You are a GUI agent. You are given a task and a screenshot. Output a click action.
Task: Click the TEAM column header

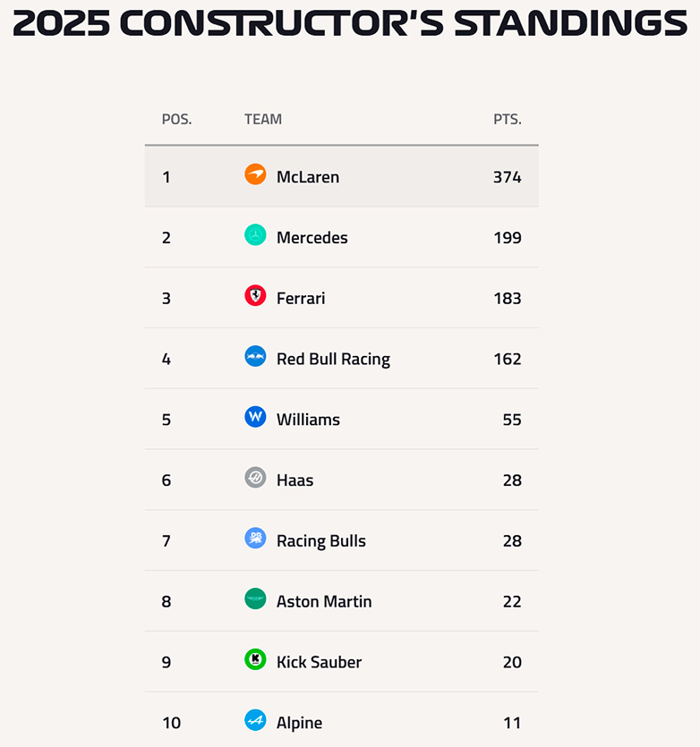click(x=263, y=119)
